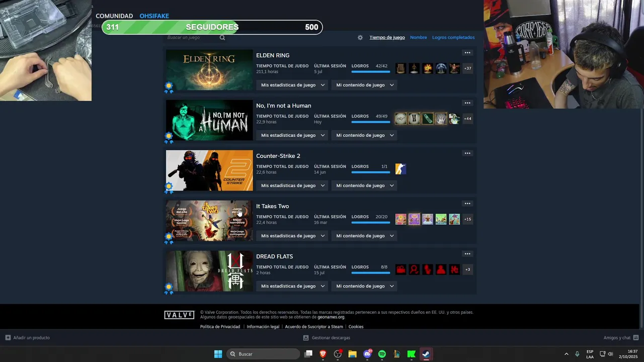Click first It Takes Two achievement icon
This screenshot has width=644, height=362.
pyautogui.click(x=400, y=219)
